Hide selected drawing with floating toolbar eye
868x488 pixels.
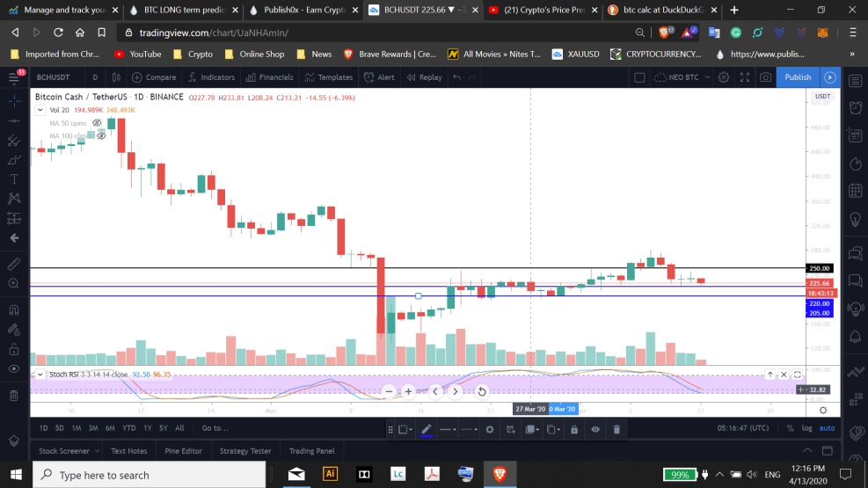(x=595, y=429)
